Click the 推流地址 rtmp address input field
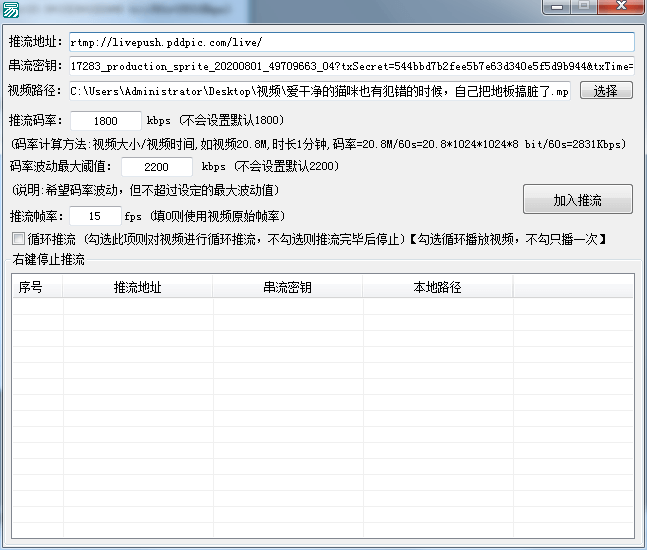The width and height of the screenshot is (647, 550). [x=352, y=42]
